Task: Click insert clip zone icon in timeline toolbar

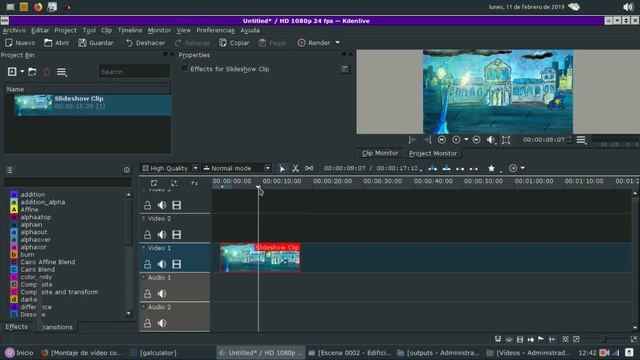Action: click(x=433, y=168)
